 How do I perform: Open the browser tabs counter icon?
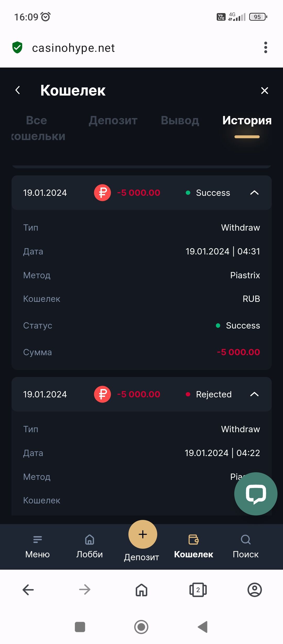tap(198, 590)
